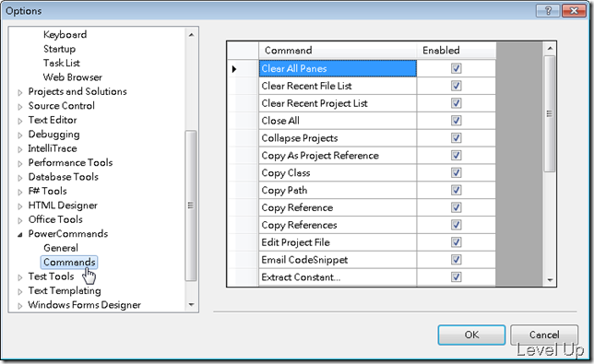Select Keyboard in the options tree
This screenshot has width=594, height=364.
65,34
